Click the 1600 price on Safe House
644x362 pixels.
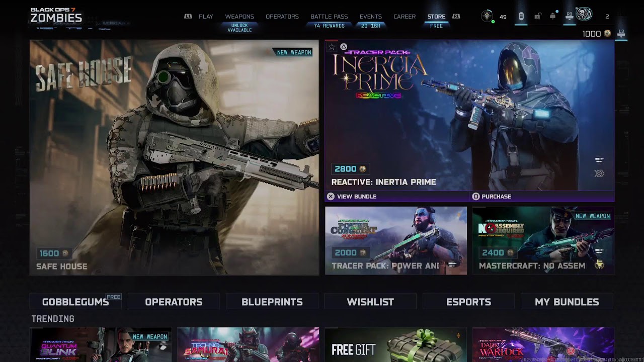click(x=49, y=253)
